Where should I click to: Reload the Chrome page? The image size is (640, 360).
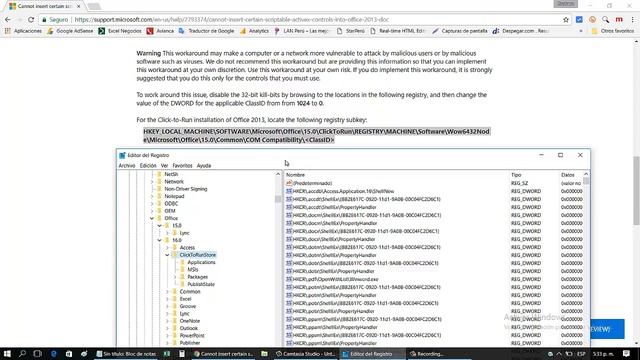click(x=31, y=20)
